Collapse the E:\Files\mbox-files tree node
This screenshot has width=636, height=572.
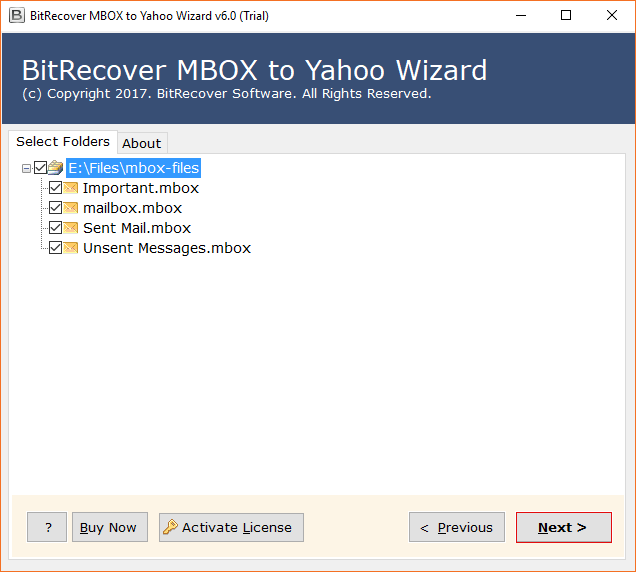click(26, 168)
